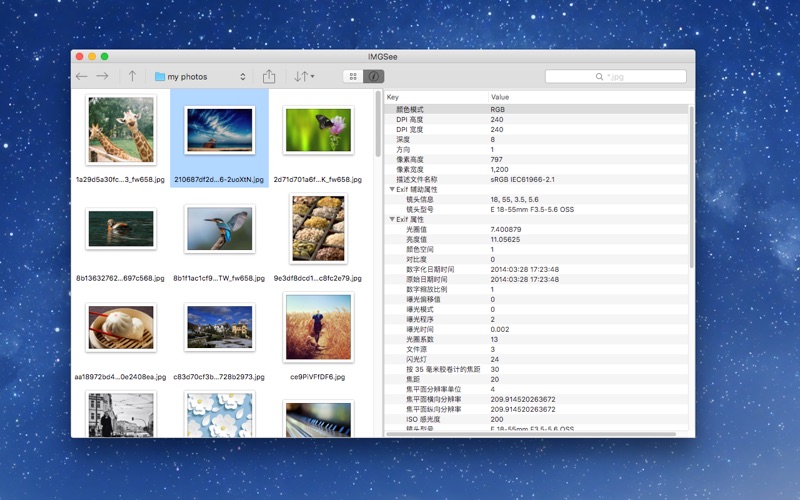The height and width of the screenshot is (500, 800).
Task: Select the giraffes photo thumbnail
Action: [x=121, y=130]
